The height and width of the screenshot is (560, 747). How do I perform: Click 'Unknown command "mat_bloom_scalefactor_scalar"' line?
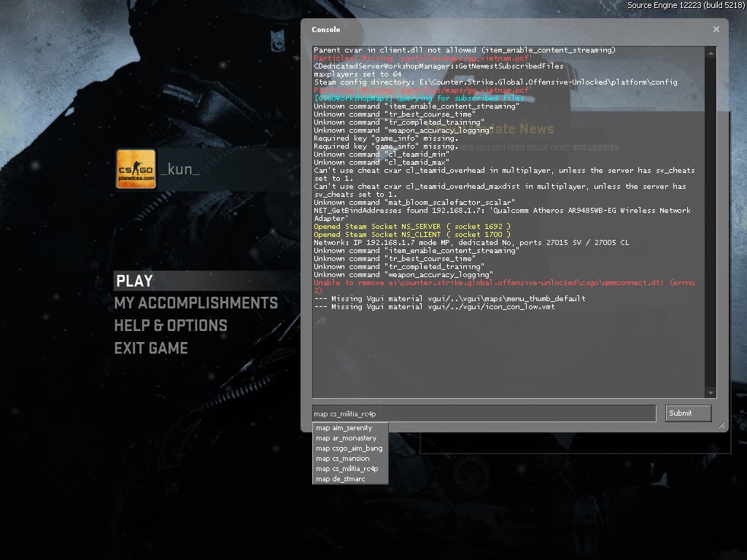[x=414, y=203]
